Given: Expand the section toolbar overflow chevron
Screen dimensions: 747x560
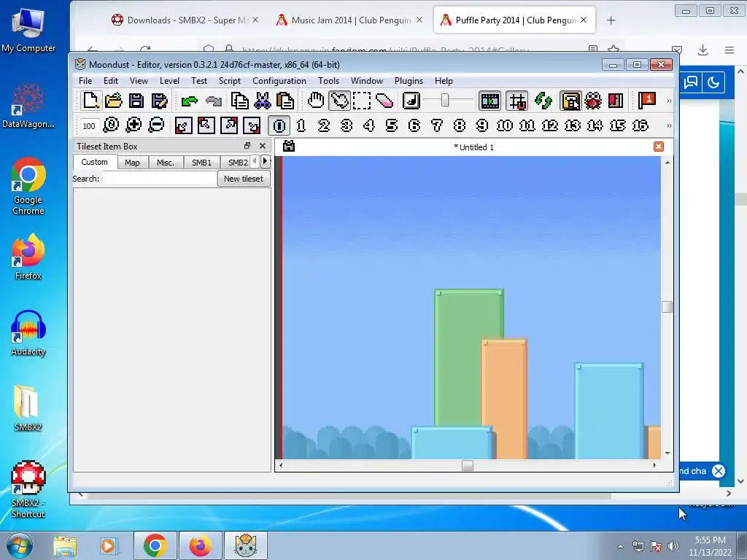Looking at the screenshot, I should pyautogui.click(x=669, y=125).
